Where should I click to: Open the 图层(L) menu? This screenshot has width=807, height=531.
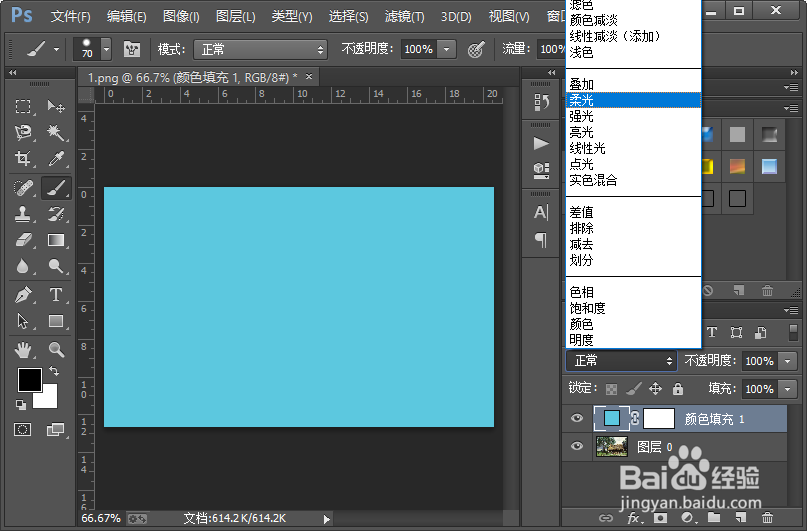pyautogui.click(x=235, y=17)
